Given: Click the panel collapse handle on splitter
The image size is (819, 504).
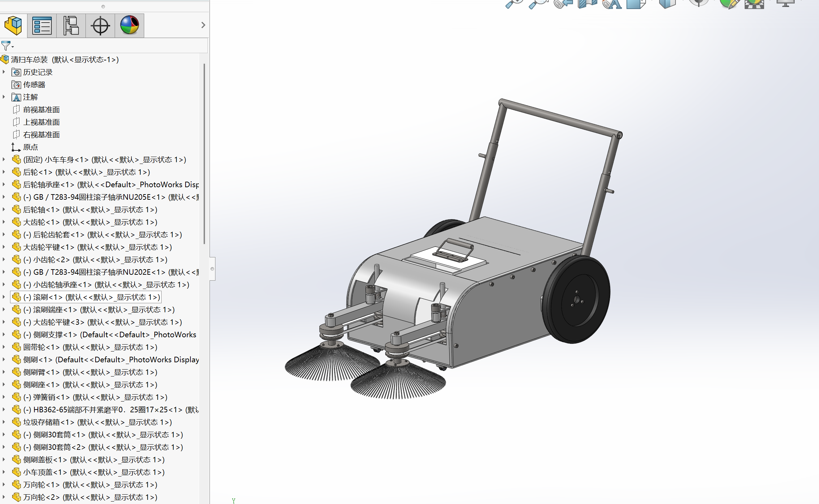Looking at the screenshot, I should pos(212,268).
